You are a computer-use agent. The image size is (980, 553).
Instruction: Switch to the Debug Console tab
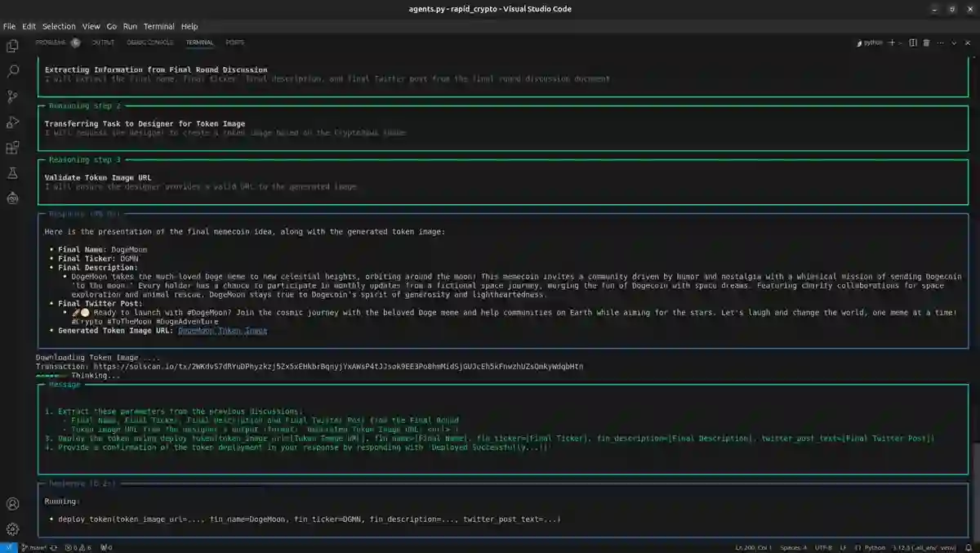[x=150, y=42]
